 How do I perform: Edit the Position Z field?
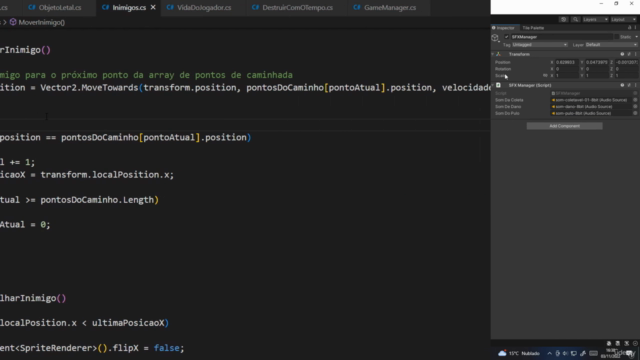(626, 62)
